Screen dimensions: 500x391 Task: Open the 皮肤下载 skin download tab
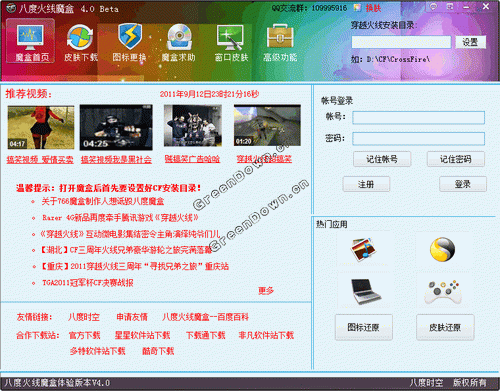click(80, 43)
